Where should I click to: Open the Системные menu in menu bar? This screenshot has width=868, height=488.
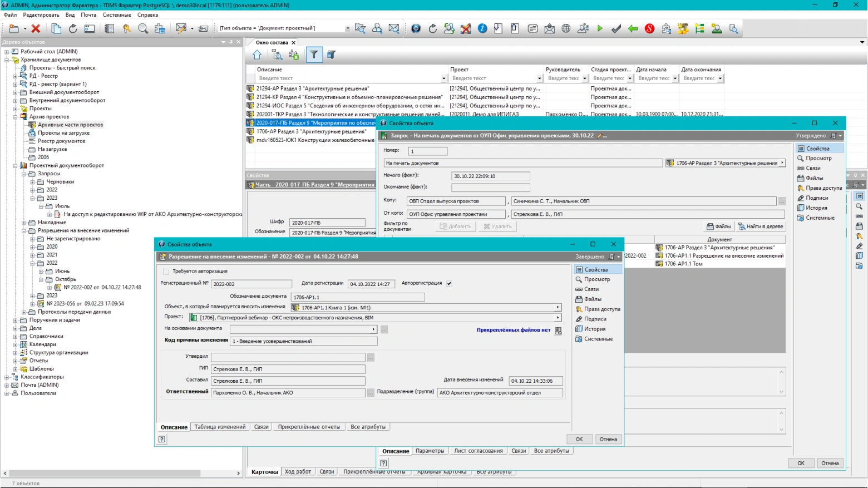tap(116, 15)
